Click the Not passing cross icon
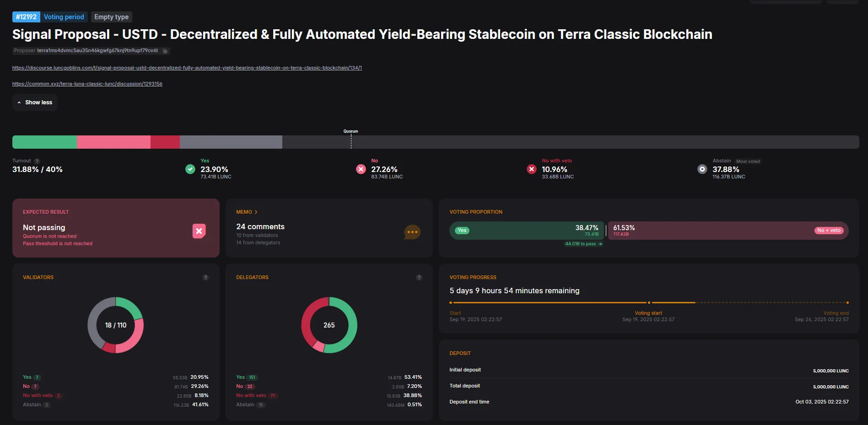This screenshot has width=868, height=425. (x=199, y=231)
